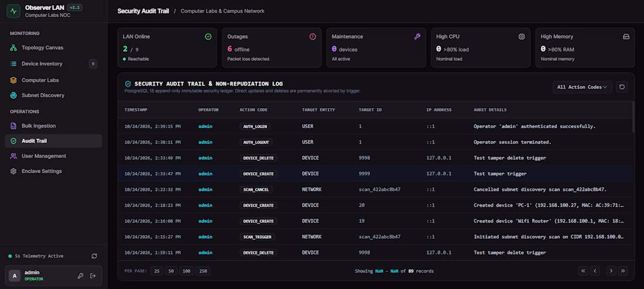Click LAN Online green check icon
Viewport: 644px width, 289px height.
tap(208, 36)
